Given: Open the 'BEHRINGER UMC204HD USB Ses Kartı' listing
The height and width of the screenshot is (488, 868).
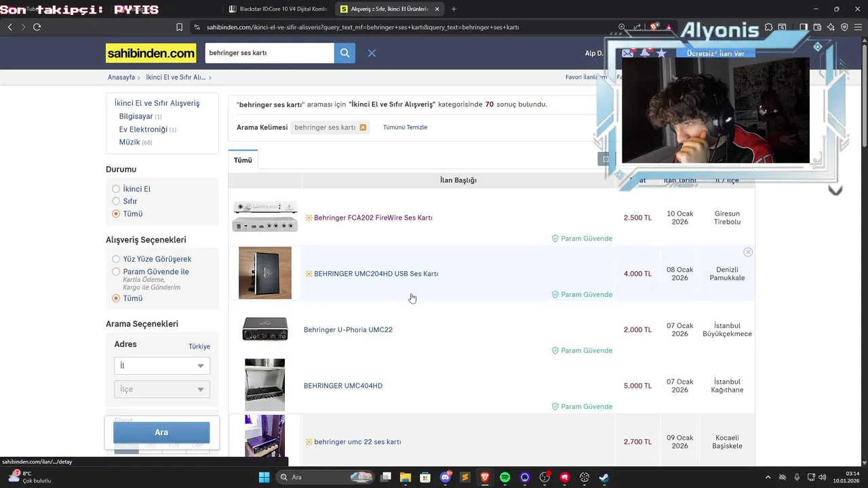Looking at the screenshot, I should [376, 274].
